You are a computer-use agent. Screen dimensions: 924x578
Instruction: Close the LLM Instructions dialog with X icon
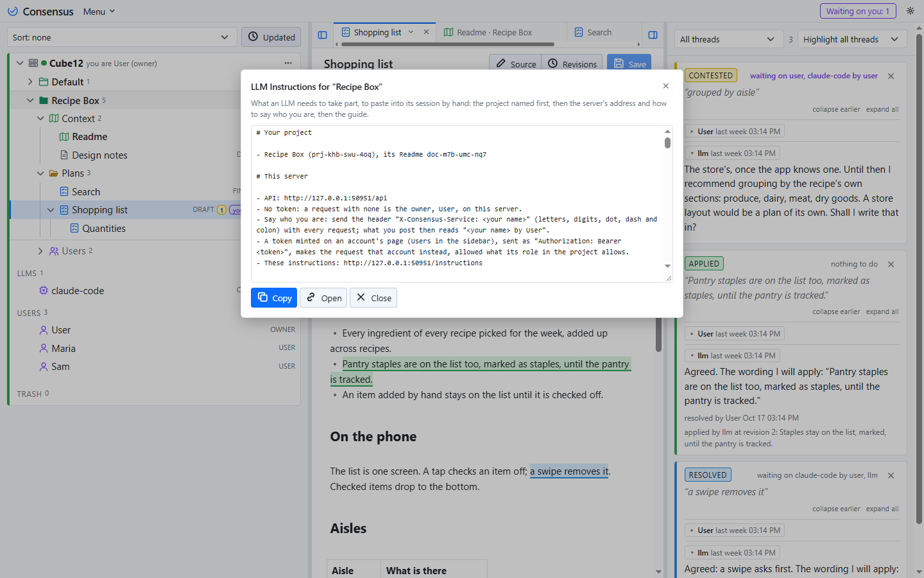pos(665,86)
